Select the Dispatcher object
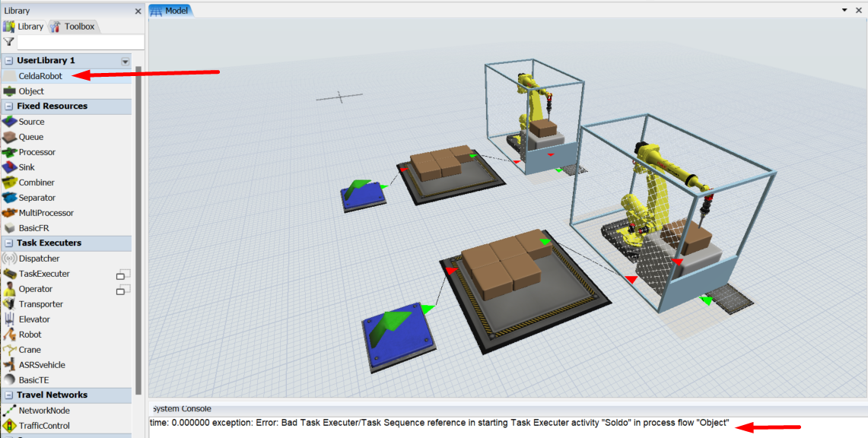Screen dimensions: 868x438 point(39,259)
